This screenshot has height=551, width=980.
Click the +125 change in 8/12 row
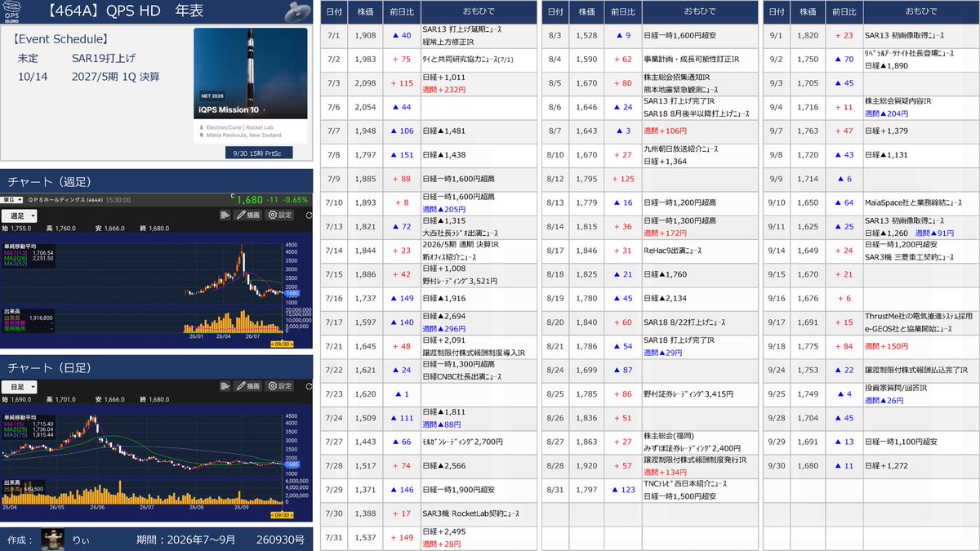pos(622,179)
